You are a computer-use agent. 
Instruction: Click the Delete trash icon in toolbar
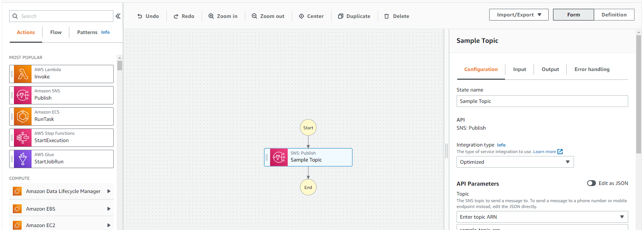(x=387, y=16)
